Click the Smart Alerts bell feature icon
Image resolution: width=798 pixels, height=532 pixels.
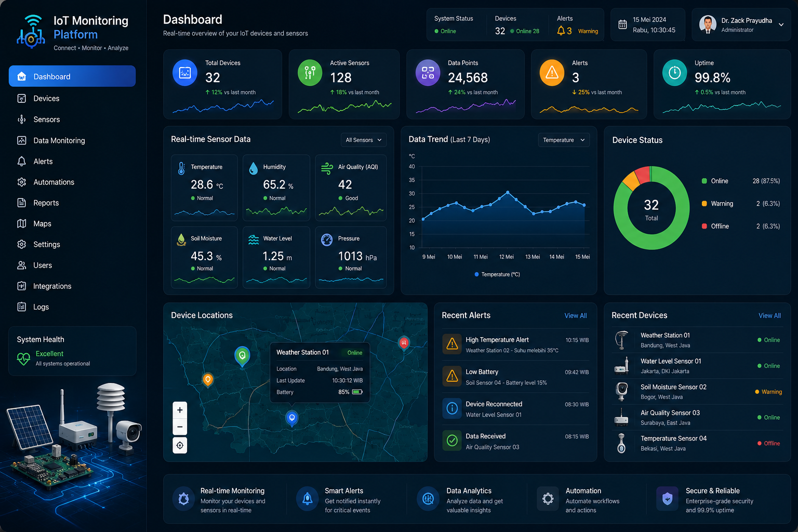click(x=308, y=499)
